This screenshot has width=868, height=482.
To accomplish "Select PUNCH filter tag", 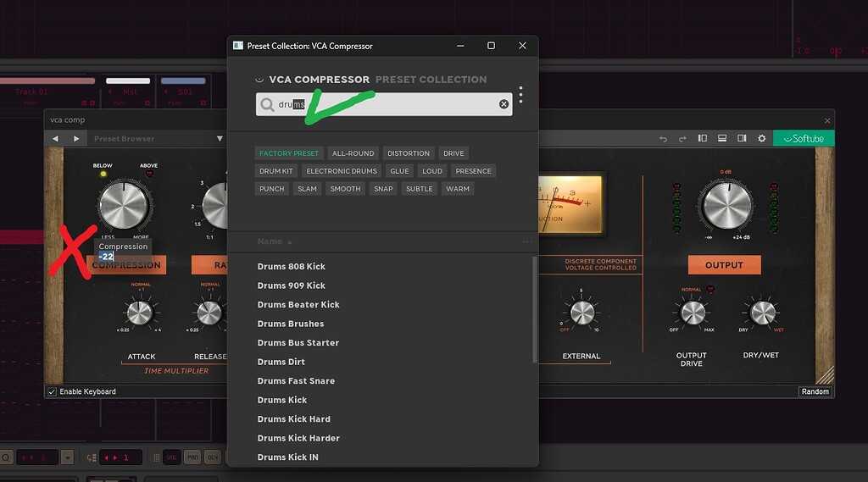I will (272, 189).
